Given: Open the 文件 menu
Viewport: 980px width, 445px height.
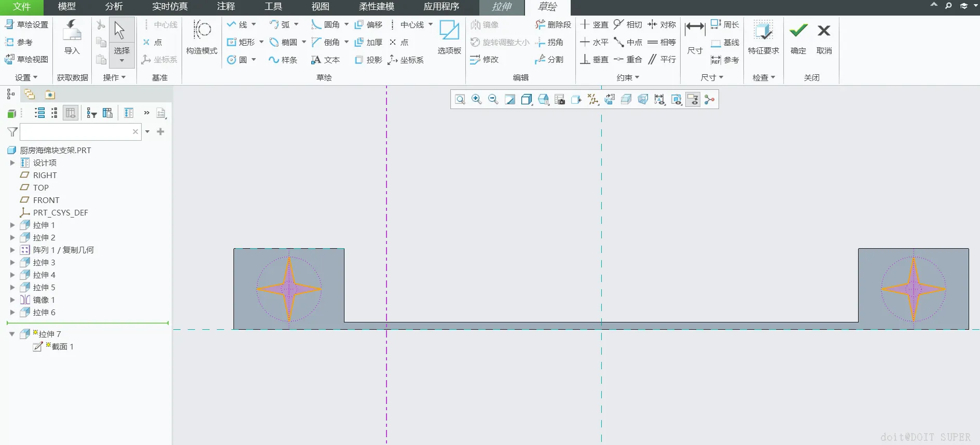Looking at the screenshot, I should coord(22,7).
